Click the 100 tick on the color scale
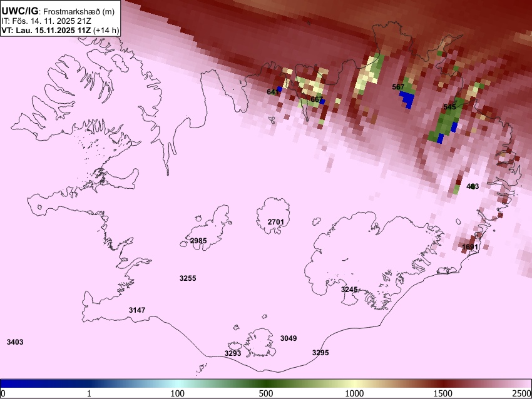Screen dimensions: 532x399 [178, 393]
